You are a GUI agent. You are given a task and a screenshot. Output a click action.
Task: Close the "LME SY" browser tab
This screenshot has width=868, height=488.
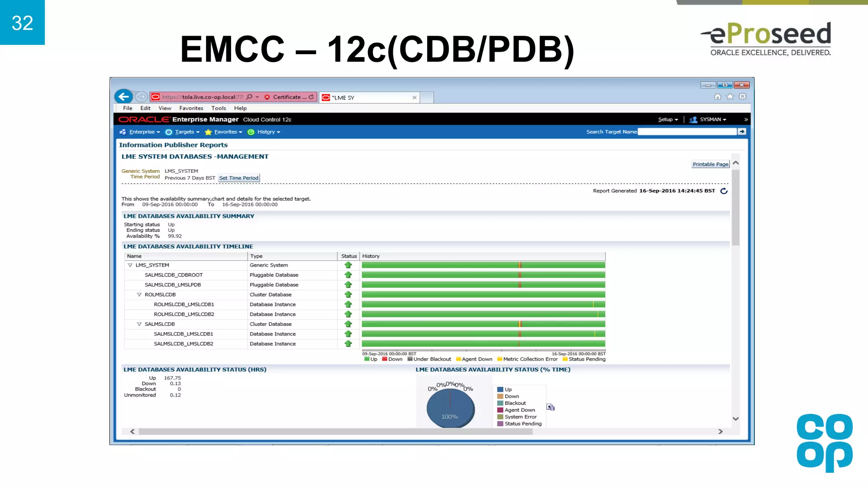415,97
